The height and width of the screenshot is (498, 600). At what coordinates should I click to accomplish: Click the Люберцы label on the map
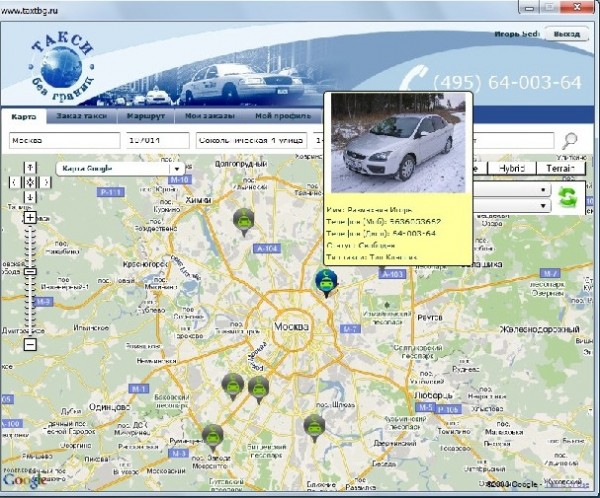[x=433, y=395]
